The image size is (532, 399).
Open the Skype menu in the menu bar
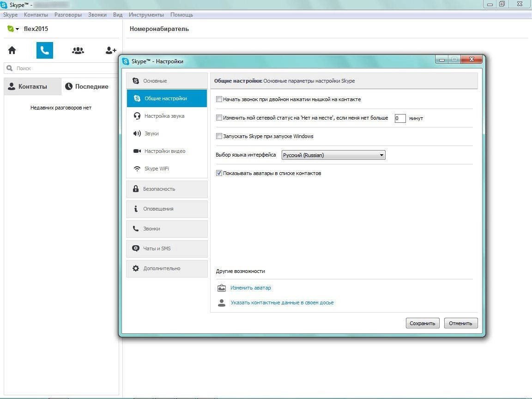pos(10,15)
